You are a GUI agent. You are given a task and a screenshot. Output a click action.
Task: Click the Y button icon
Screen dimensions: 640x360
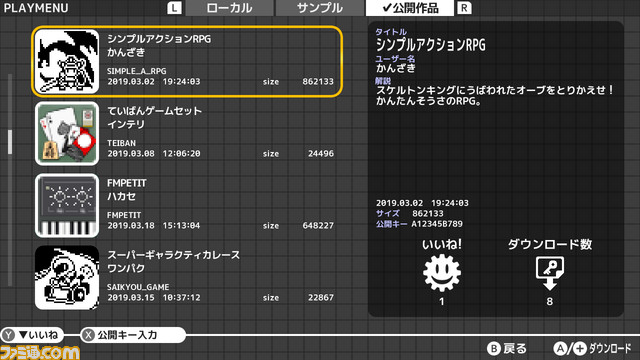click(x=8, y=335)
